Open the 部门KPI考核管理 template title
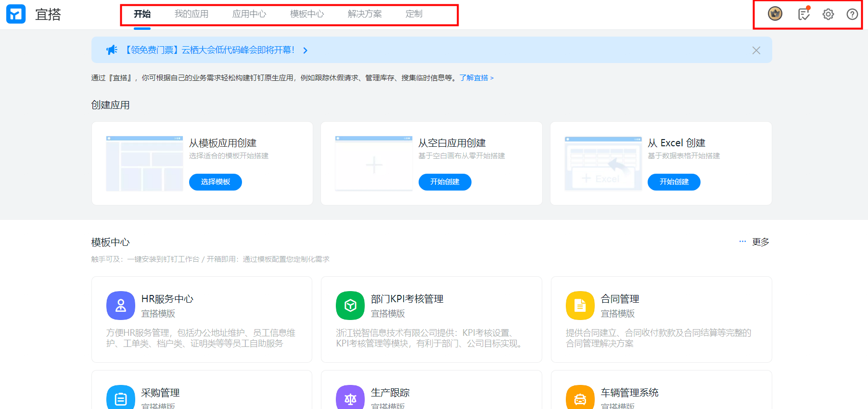 [x=407, y=299]
